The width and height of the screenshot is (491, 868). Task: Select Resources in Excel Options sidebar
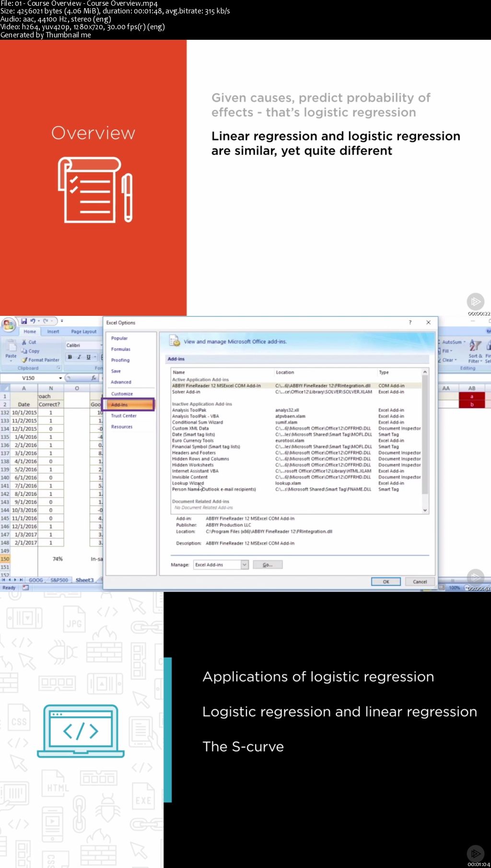(122, 427)
